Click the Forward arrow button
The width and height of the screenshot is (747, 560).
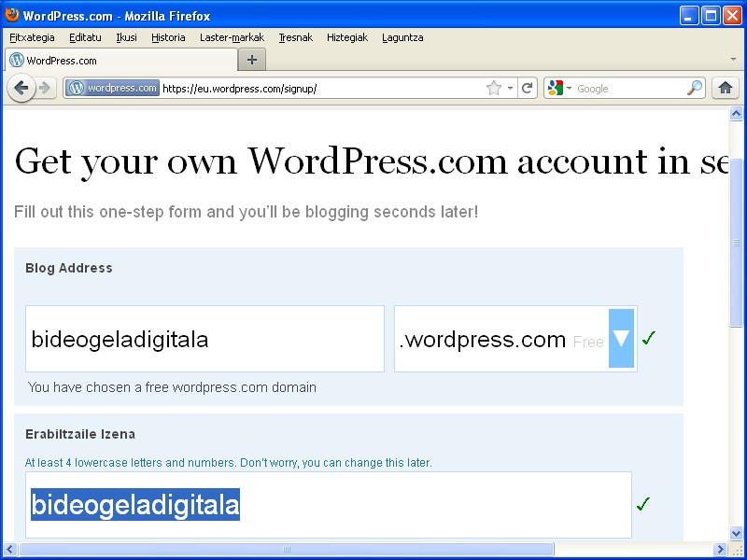point(45,88)
